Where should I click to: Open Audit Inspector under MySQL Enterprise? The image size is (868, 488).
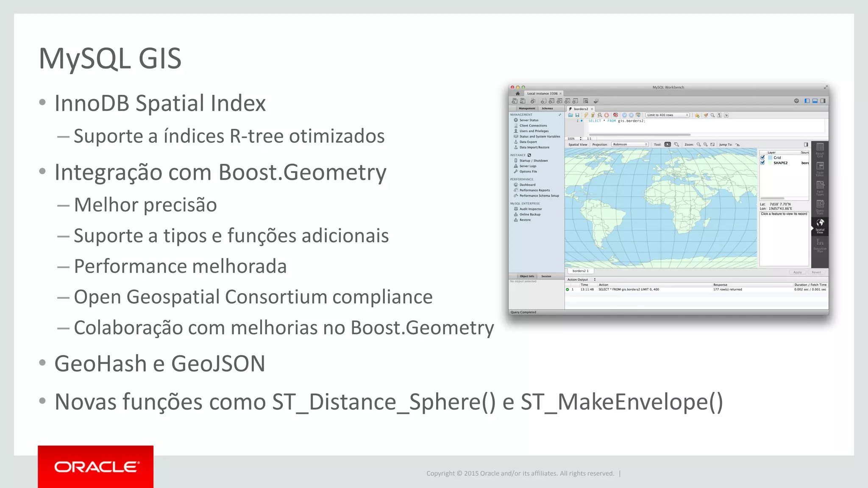pyautogui.click(x=528, y=209)
